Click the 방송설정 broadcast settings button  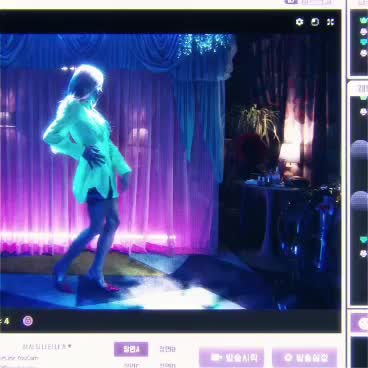click(x=305, y=358)
